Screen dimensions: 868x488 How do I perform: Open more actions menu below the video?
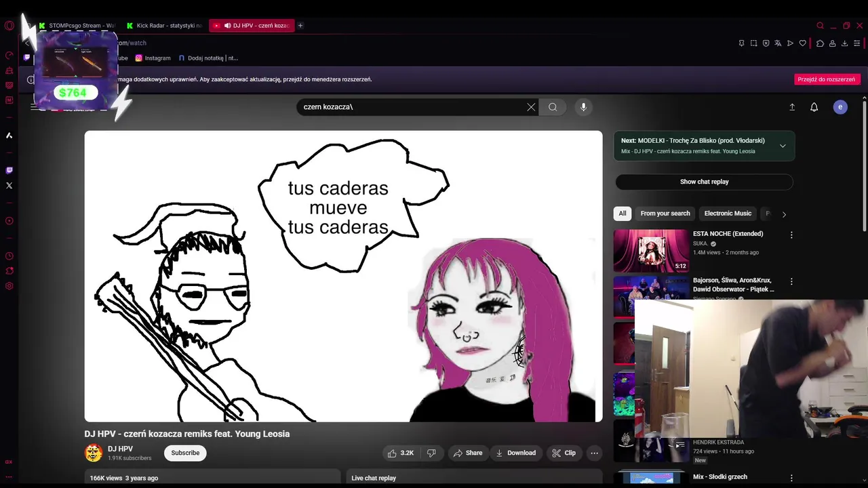pos(594,453)
